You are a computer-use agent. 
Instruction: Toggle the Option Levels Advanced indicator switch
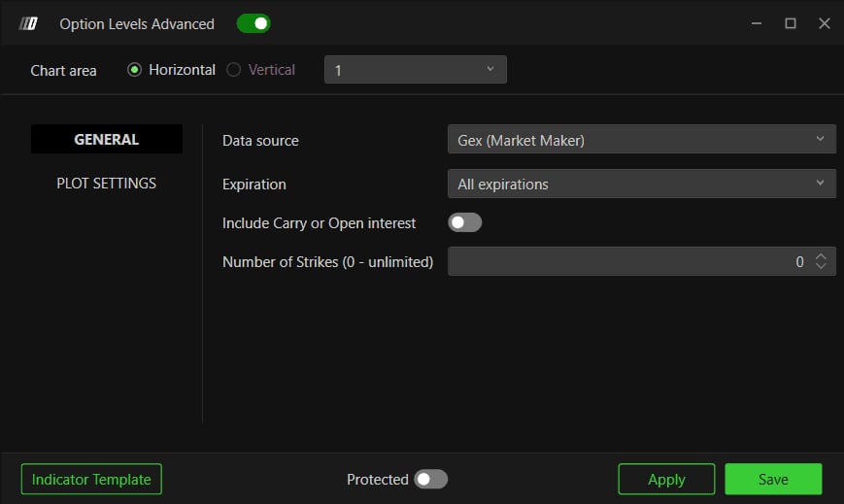pos(253,23)
